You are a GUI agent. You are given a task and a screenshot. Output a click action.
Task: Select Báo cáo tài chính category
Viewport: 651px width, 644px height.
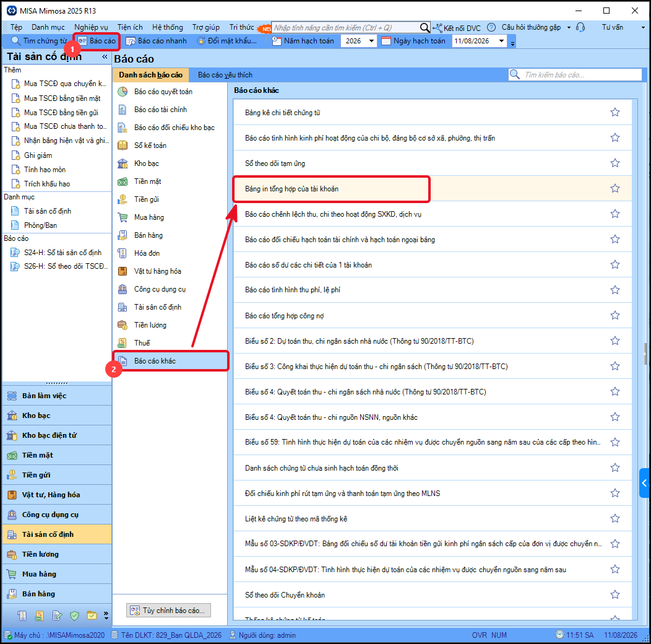tap(170, 110)
